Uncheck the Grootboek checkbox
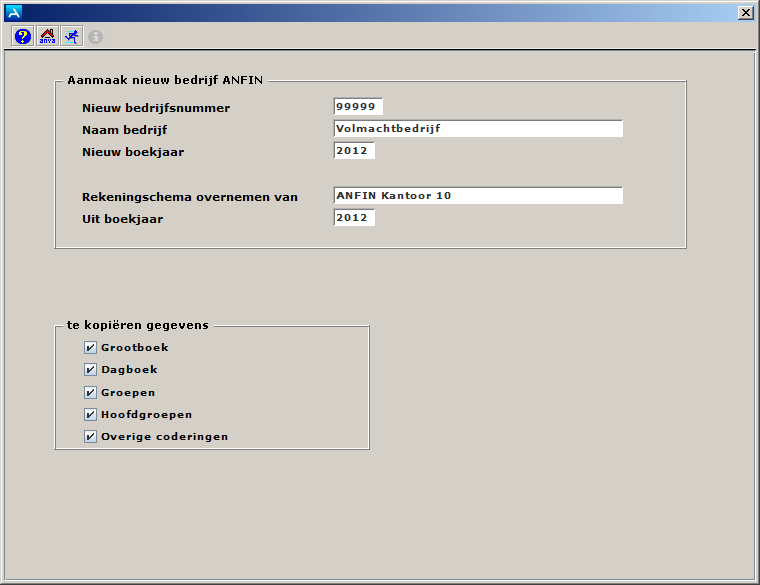Screen dimensions: 760x585 (x=91, y=348)
